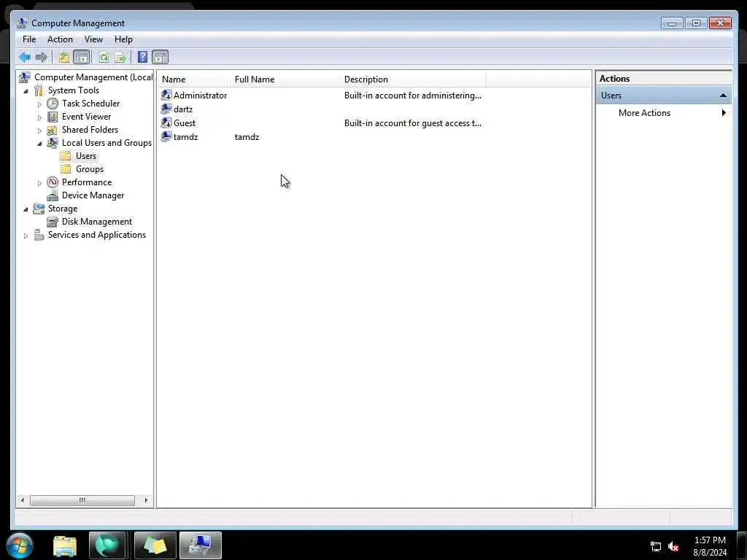Click the Up one level toolbar icon

click(64, 58)
